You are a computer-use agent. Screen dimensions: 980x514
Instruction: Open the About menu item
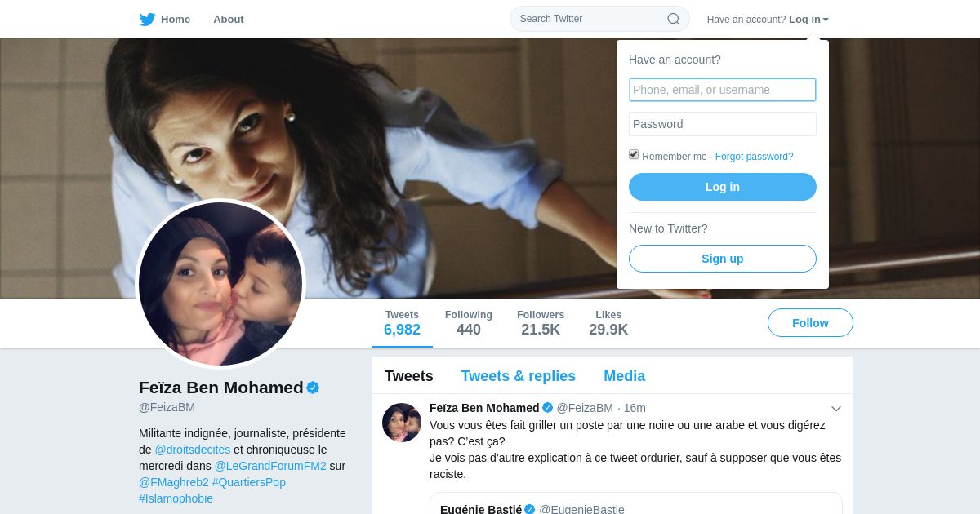point(229,19)
